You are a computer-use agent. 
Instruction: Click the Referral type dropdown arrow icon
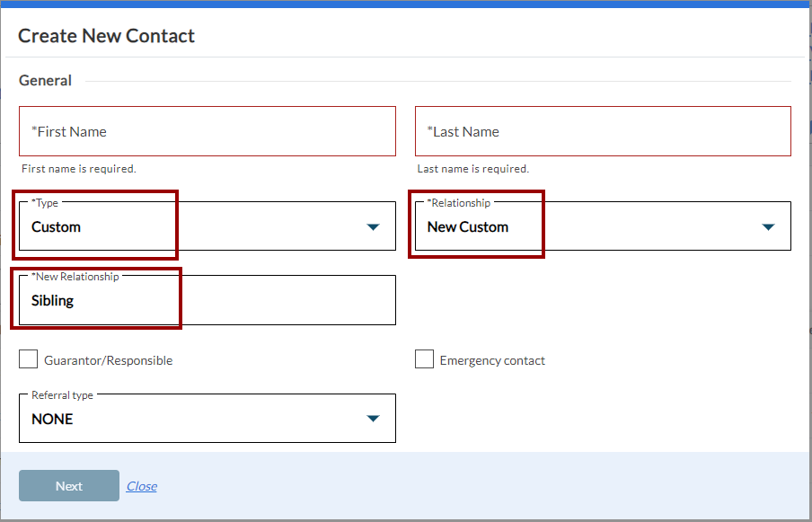374,419
